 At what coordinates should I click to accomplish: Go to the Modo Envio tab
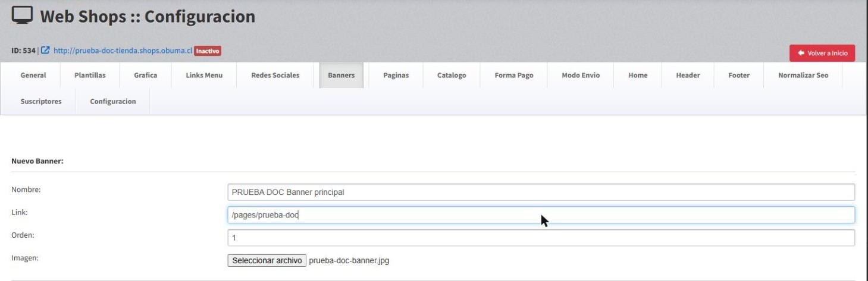tap(581, 75)
